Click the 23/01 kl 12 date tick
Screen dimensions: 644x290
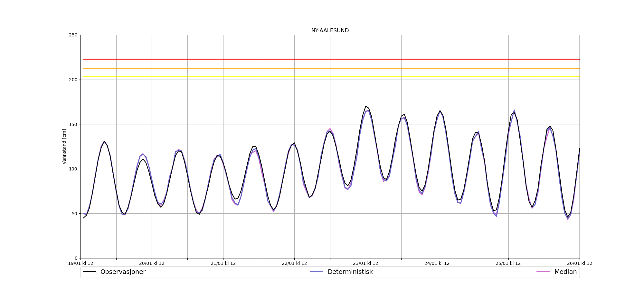click(365, 264)
